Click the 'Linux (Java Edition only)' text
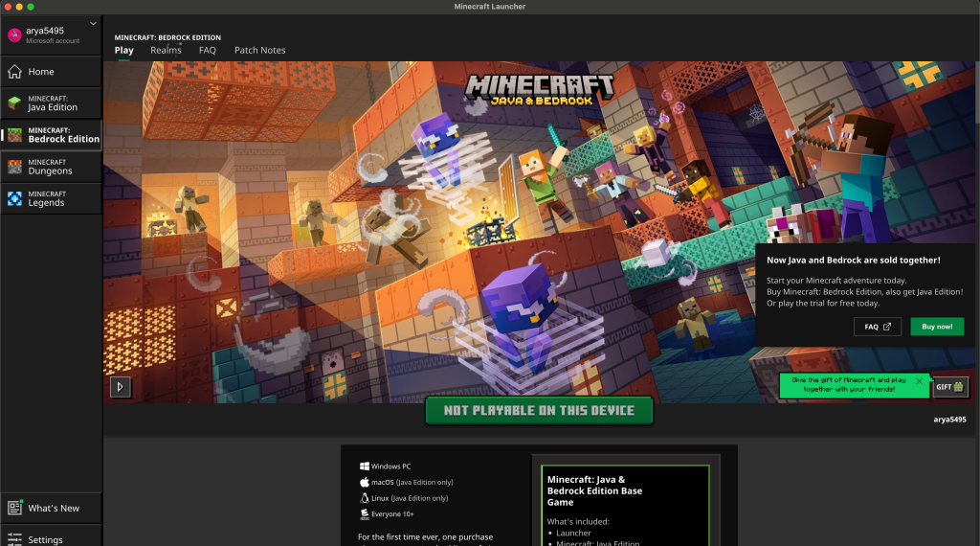The image size is (980, 546). pyautogui.click(x=410, y=498)
